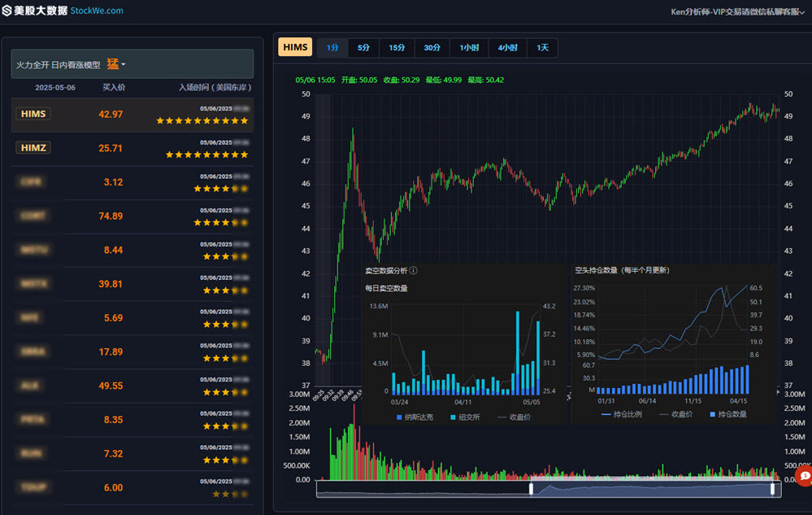
Task: Open the red chat support bubble
Action: (x=804, y=476)
